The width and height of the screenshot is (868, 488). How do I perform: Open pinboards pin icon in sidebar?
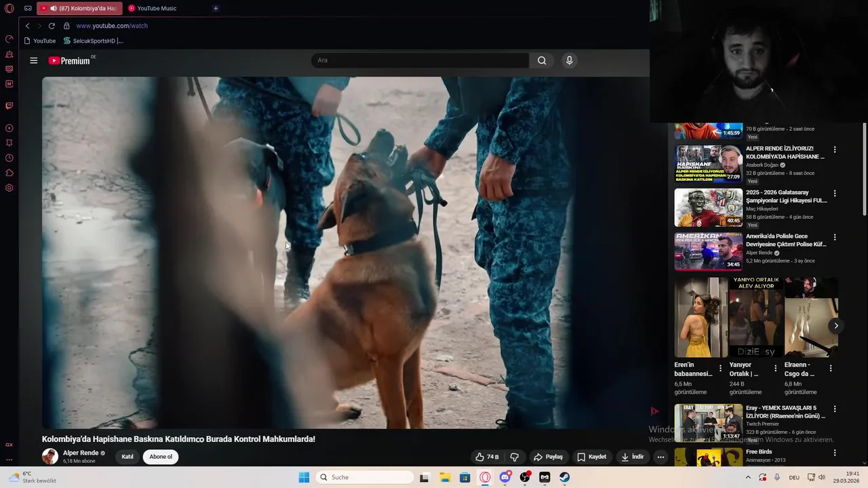click(9, 143)
